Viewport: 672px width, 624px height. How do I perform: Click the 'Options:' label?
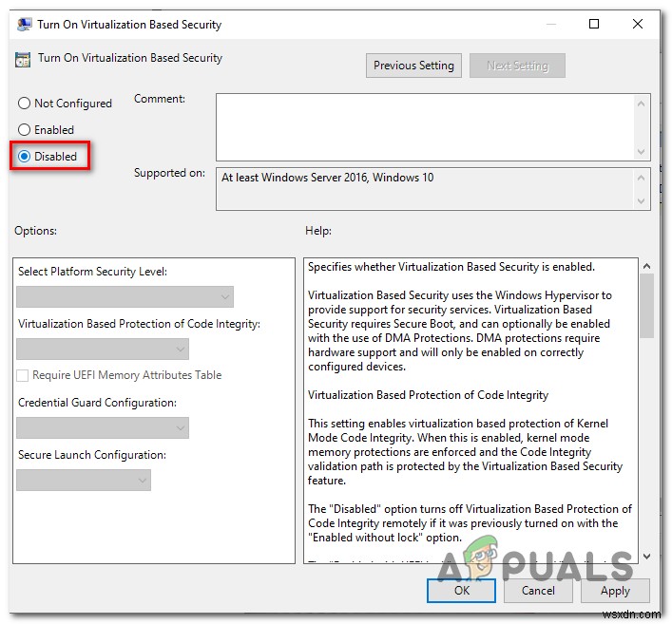[35, 231]
